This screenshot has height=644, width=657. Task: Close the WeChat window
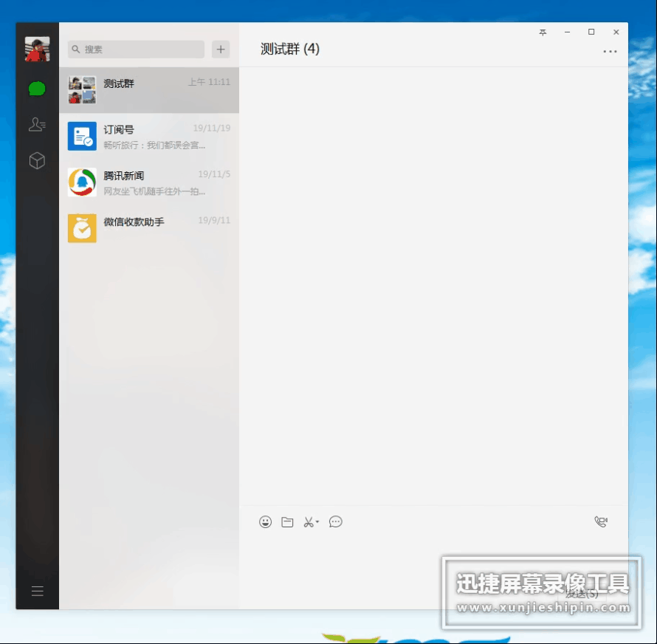[x=616, y=32]
